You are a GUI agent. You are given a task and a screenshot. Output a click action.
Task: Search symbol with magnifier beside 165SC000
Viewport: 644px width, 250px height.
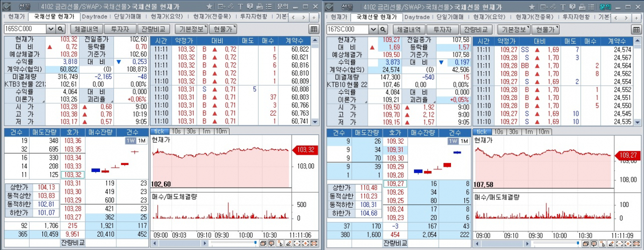click(x=60, y=29)
